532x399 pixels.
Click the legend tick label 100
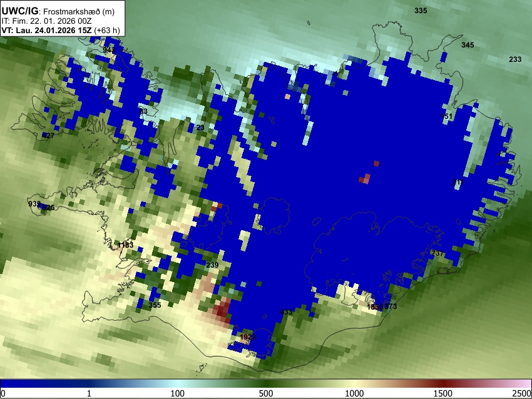(178, 393)
